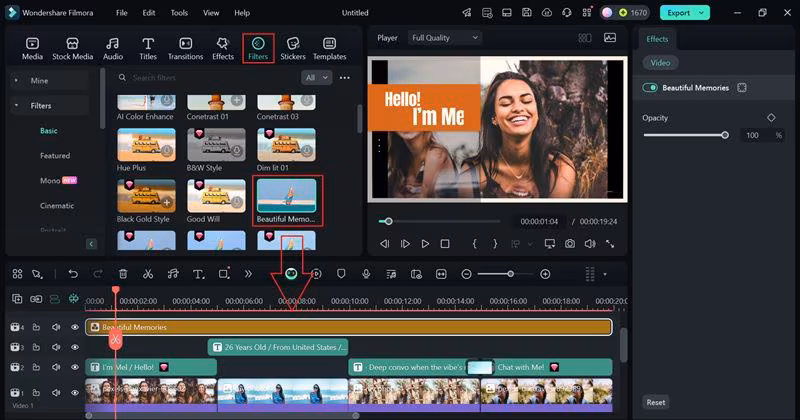The image size is (800, 420).
Task: Click the Undo arrow
Action: [73, 274]
